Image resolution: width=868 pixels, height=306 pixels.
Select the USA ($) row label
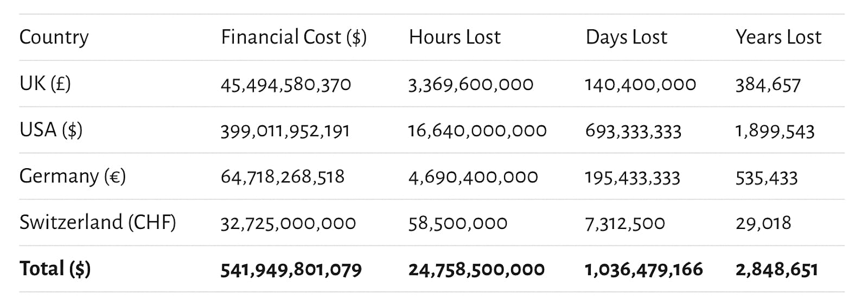tap(51, 130)
